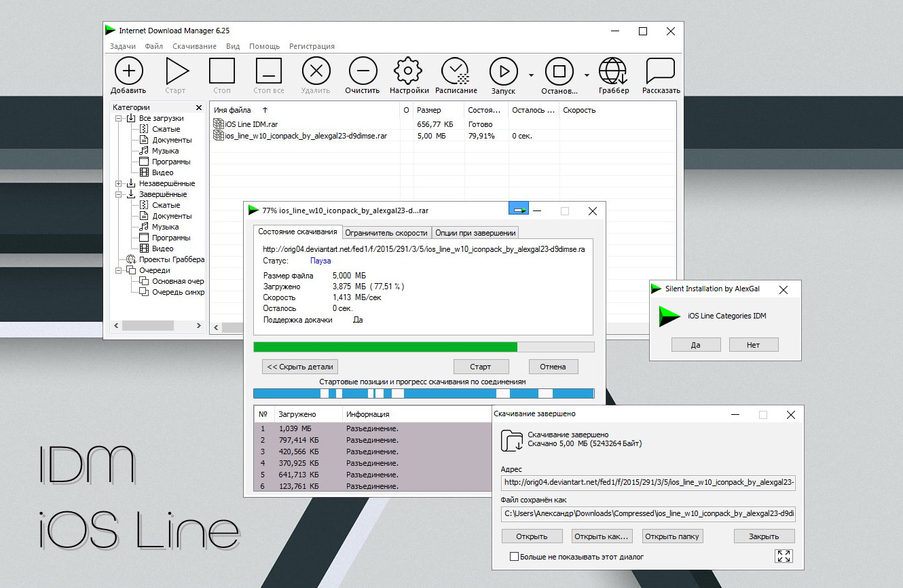Collapse the Очереди tree node
The image size is (903, 588).
[117, 270]
